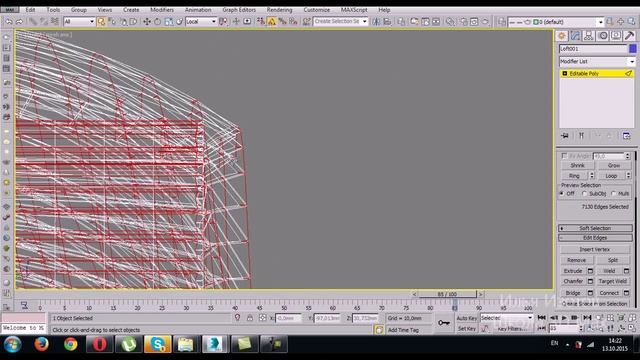Screen dimensions: 640x360
Task: Open Bridge settings box
Action: (x=590, y=293)
